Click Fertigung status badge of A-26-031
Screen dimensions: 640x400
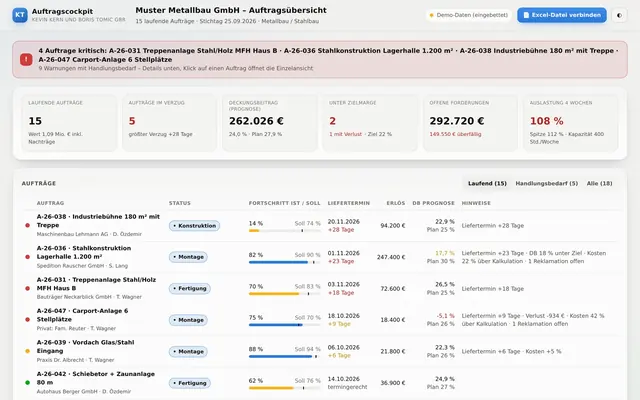pyautogui.click(x=190, y=289)
